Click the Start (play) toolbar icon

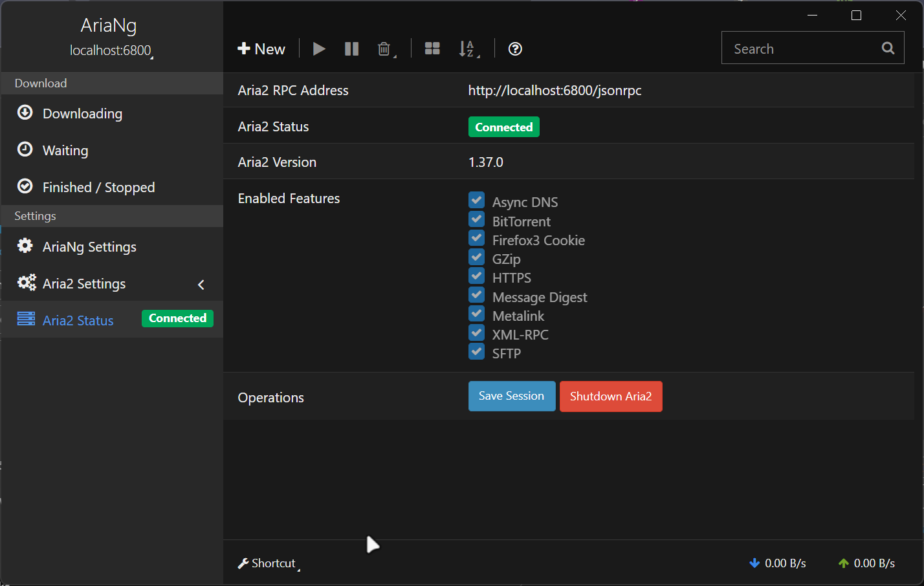tap(319, 49)
